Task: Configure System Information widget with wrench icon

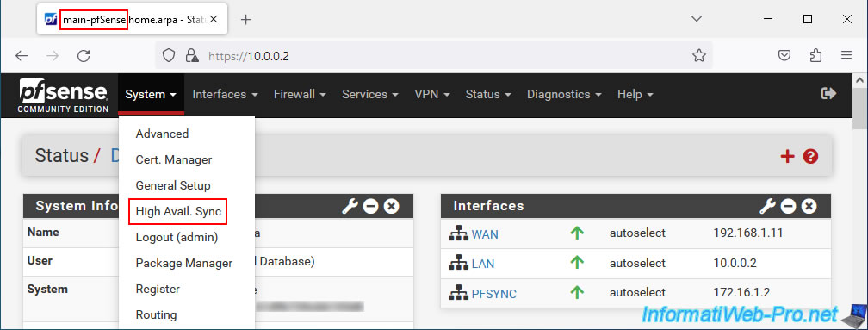Action: click(x=350, y=207)
